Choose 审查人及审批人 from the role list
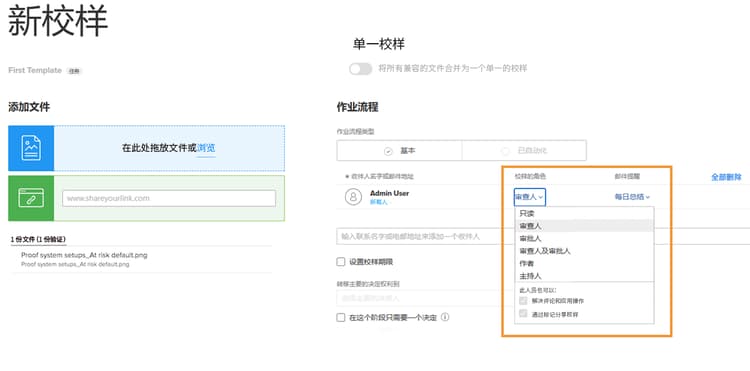The height and width of the screenshot is (371, 750). pyautogui.click(x=584, y=251)
